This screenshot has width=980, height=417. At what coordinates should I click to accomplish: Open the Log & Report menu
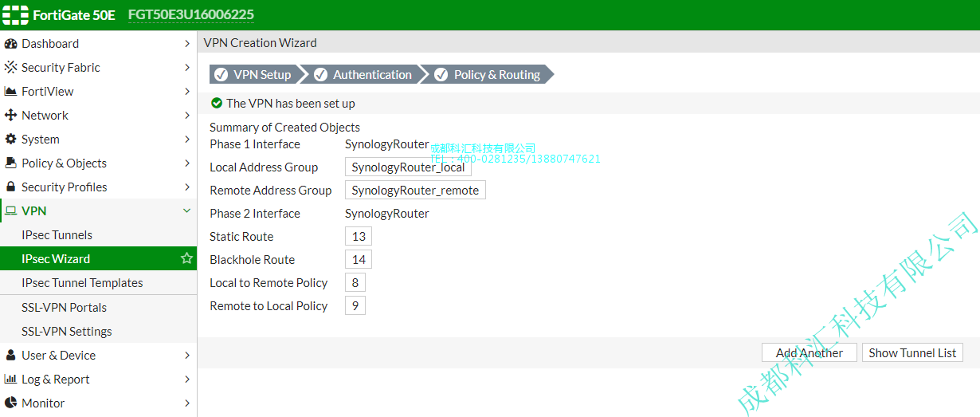pos(98,380)
